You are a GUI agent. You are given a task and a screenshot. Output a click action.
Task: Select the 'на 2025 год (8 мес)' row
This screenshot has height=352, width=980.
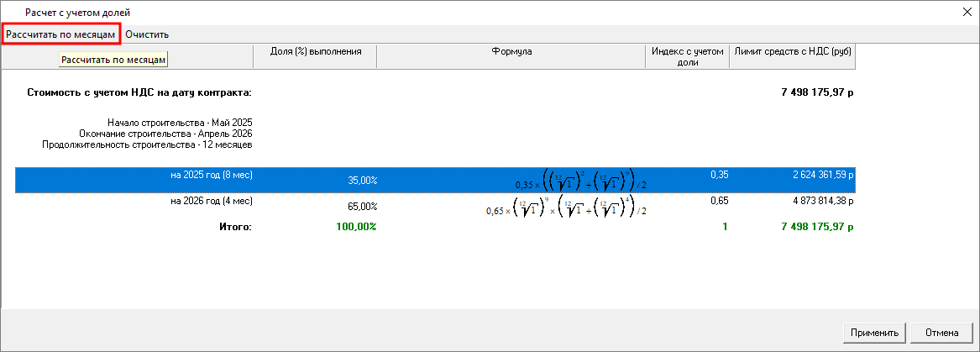(x=211, y=176)
